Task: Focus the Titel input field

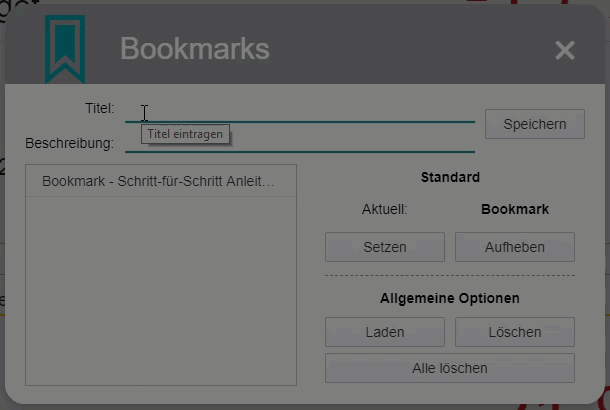Action: click(300, 110)
